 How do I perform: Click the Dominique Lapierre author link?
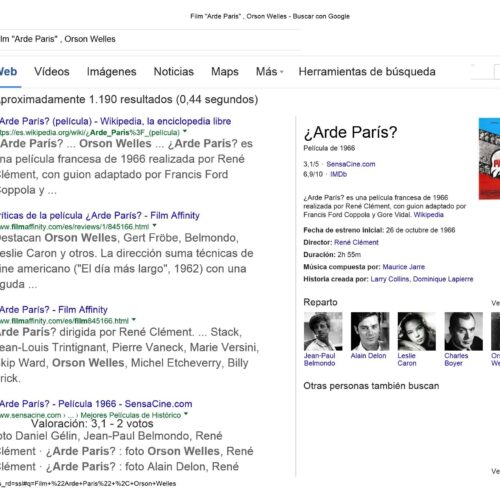click(x=443, y=279)
